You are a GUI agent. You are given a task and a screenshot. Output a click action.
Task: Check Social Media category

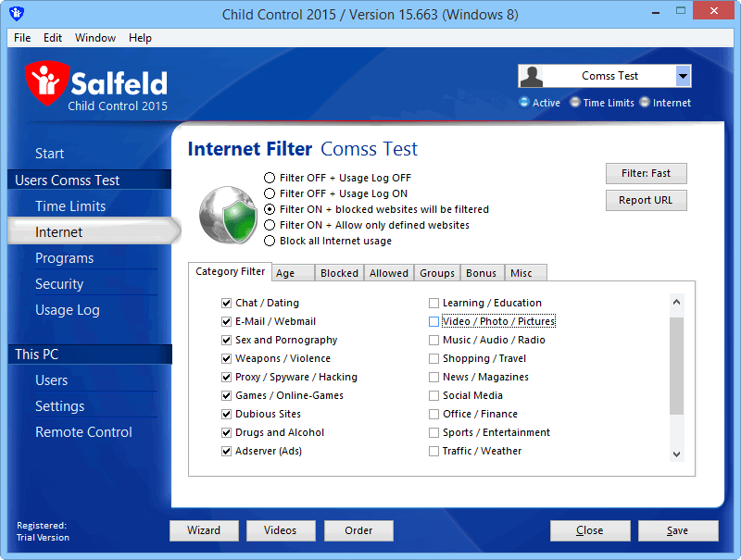pyautogui.click(x=433, y=395)
